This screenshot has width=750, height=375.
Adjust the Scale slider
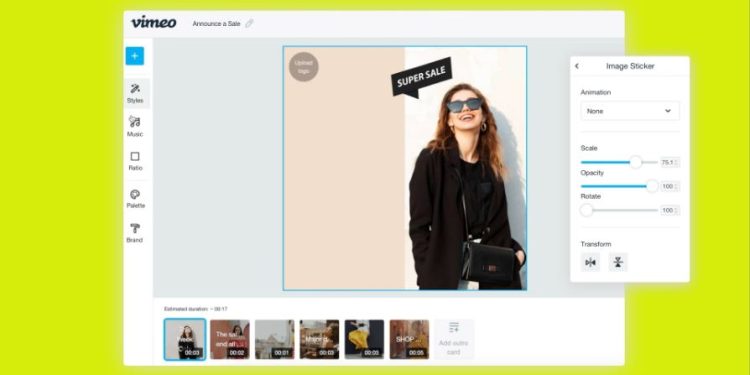click(x=619, y=162)
